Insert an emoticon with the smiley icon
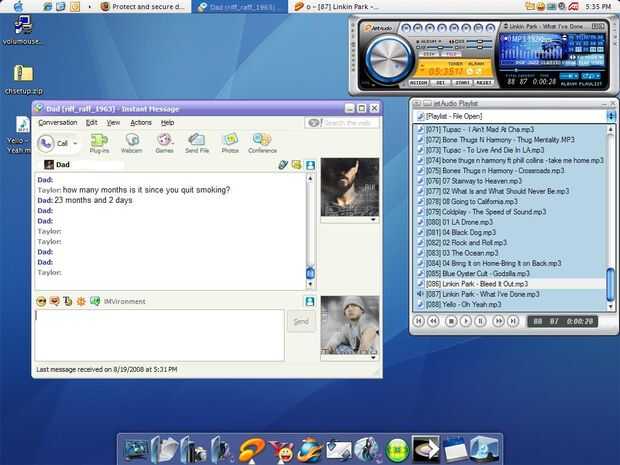620x465 pixels. coord(41,301)
